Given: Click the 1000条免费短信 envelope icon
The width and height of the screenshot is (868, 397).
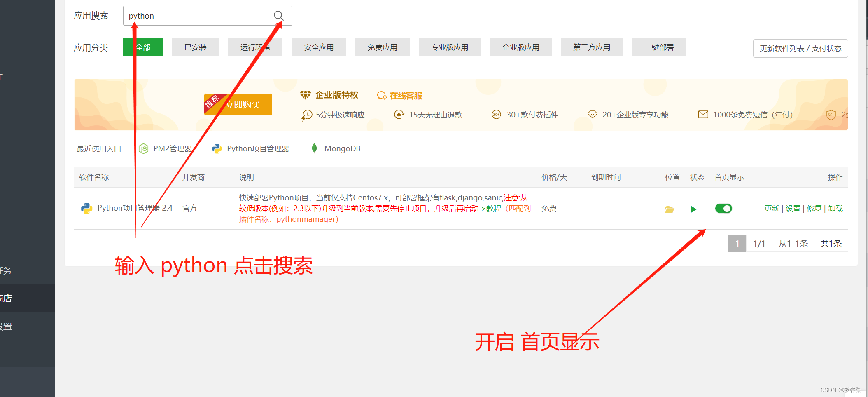Looking at the screenshot, I should pos(703,115).
